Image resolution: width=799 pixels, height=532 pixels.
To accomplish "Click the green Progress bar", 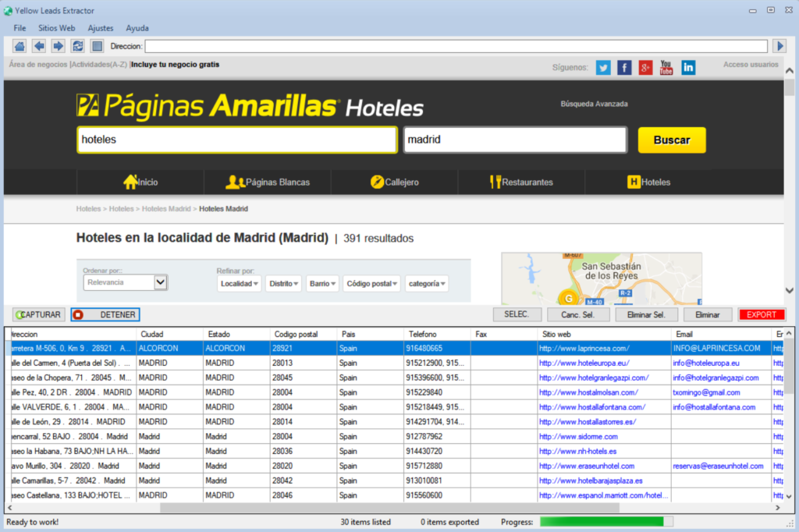I will point(606,521).
